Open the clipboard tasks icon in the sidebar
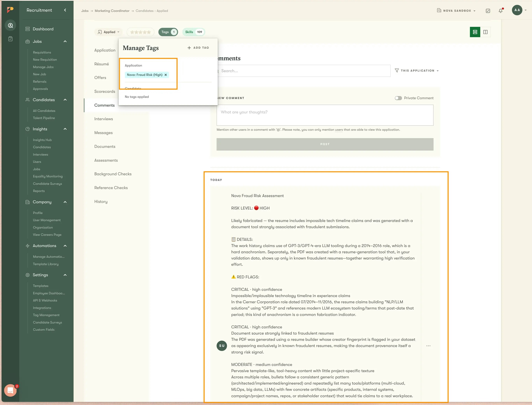The image size is (532, 405). tap(11, 39)
